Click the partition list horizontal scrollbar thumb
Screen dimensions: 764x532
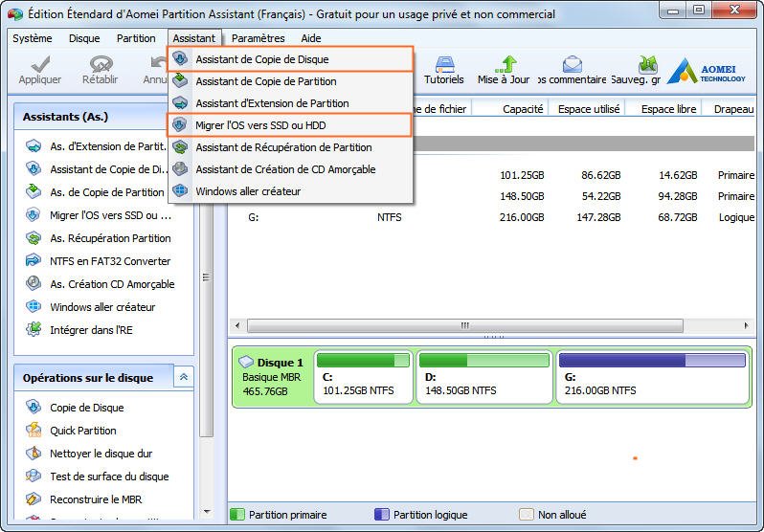point(465,325)
